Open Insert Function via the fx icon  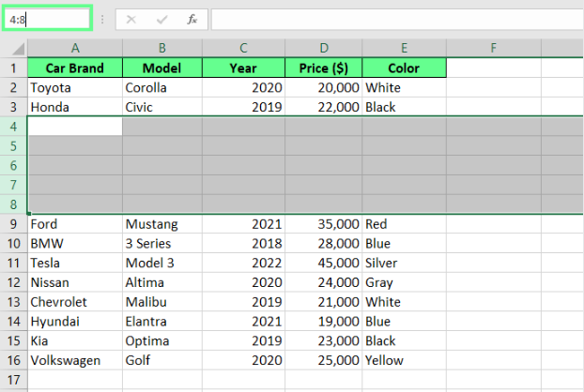192,19
